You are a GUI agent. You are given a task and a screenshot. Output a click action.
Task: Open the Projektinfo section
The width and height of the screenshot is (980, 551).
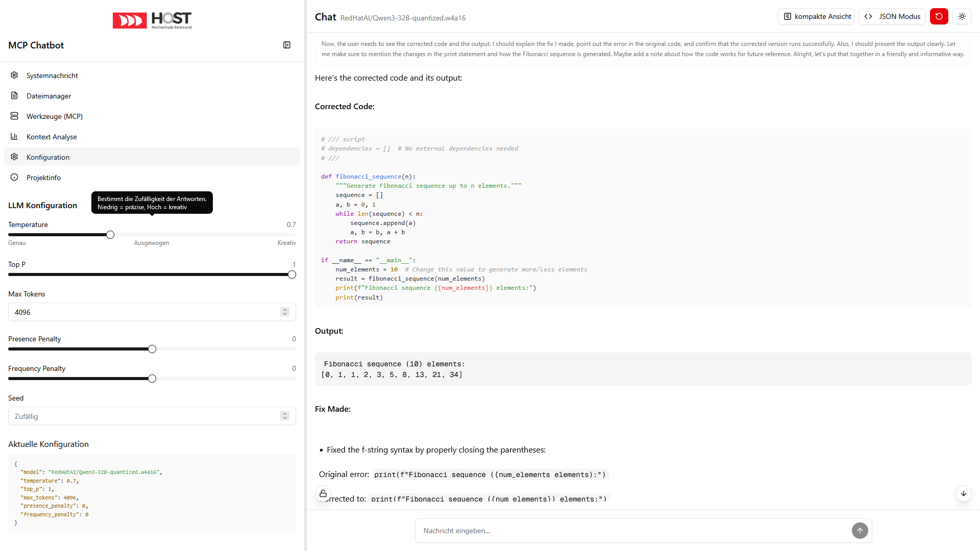coord(44,178)
